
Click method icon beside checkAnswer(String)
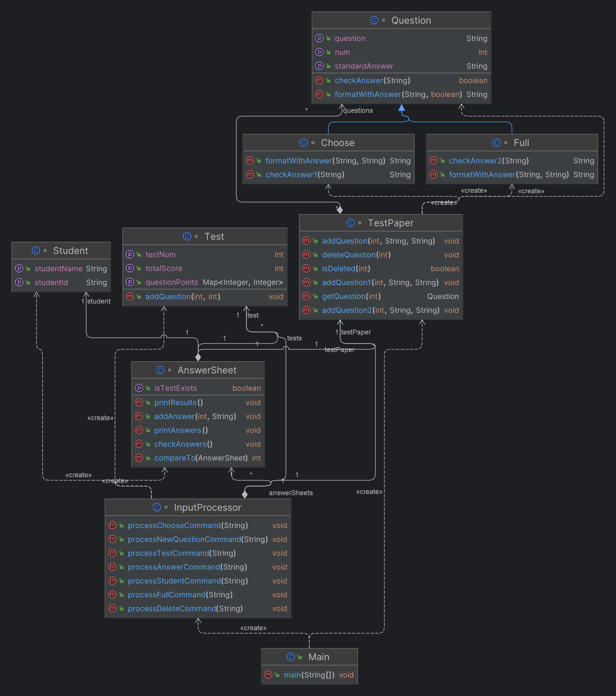click(x=319, y=80)
